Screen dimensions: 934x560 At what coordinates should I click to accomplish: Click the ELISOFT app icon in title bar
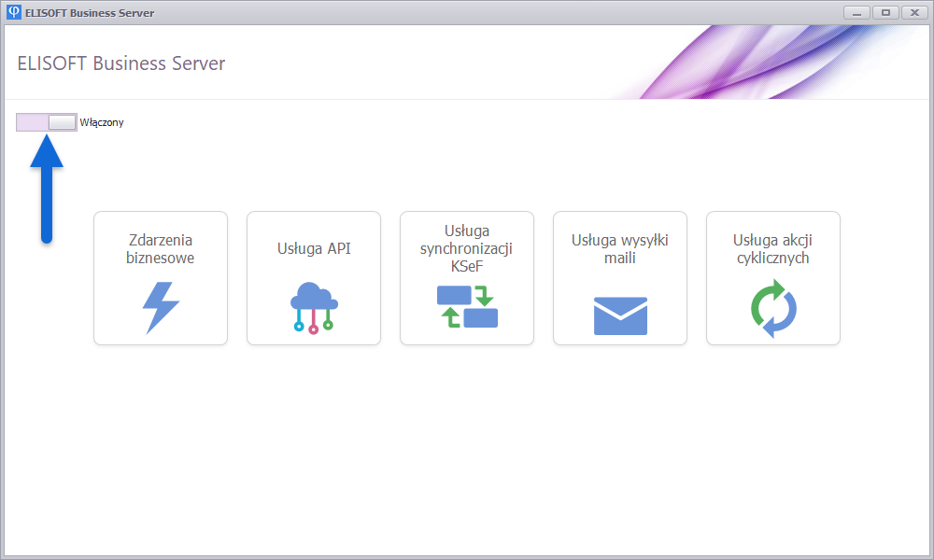coord(14,13)
